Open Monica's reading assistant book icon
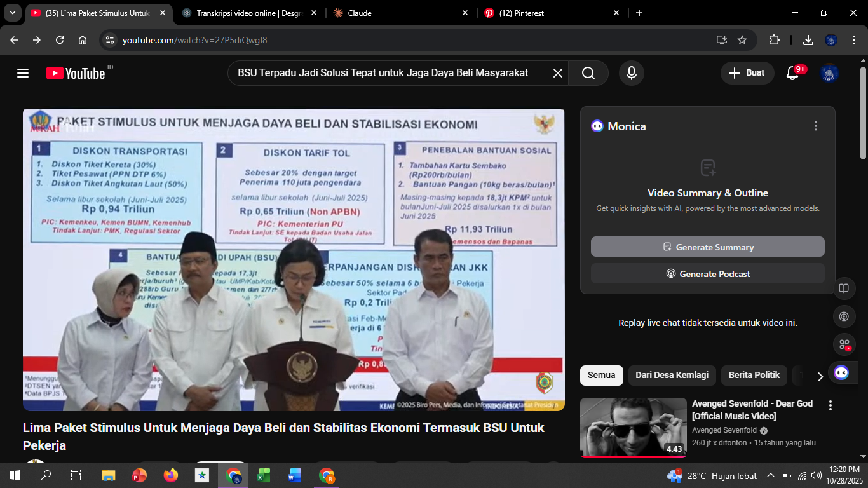The height and width of the screenshot is (488, 868). pyautogui.click(x=844, y=288)
